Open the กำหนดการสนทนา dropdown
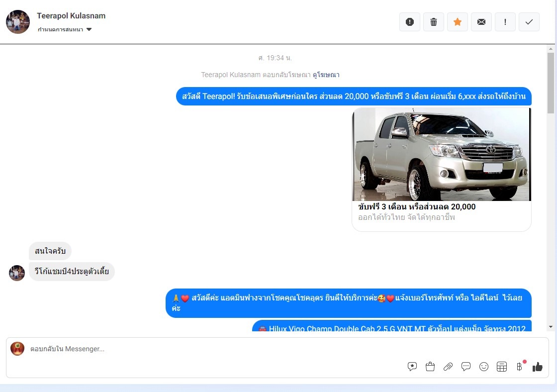The height and width of the screenshot is (392, 557). [x=65, y=29]
